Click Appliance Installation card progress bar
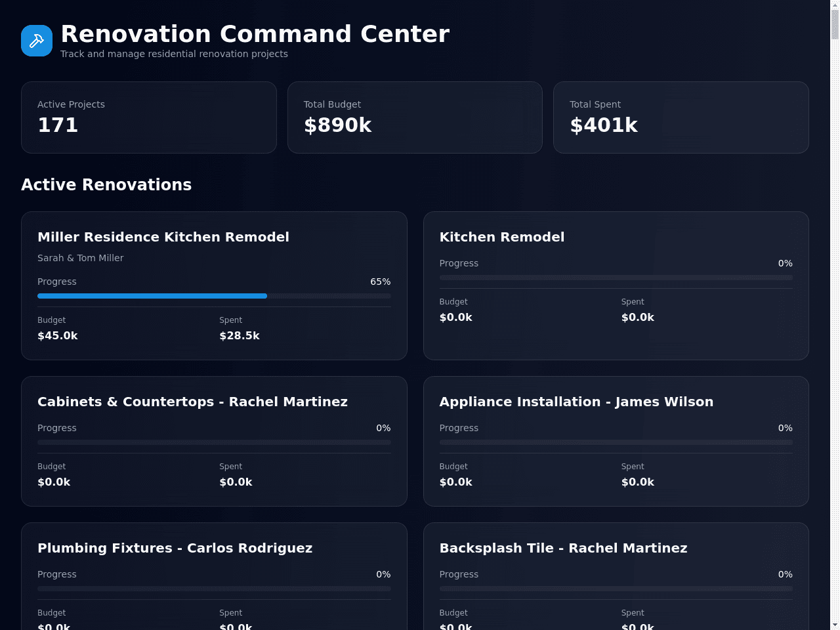840x630 pixels. 616,442
